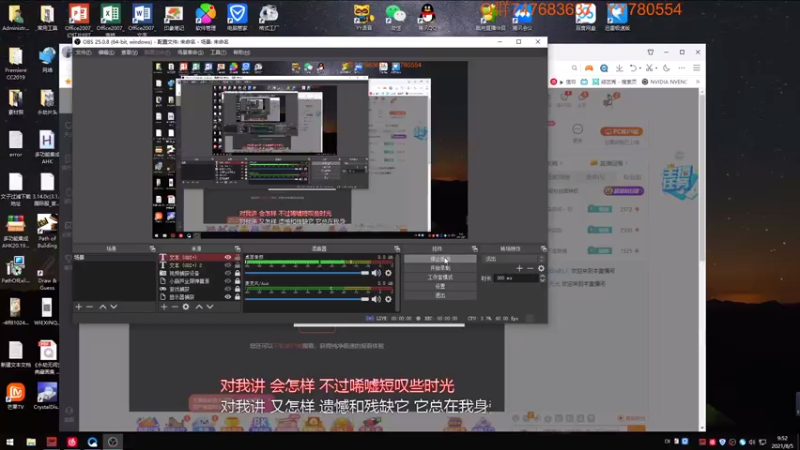Open 微信 desktop shortcut

(395, 18)
